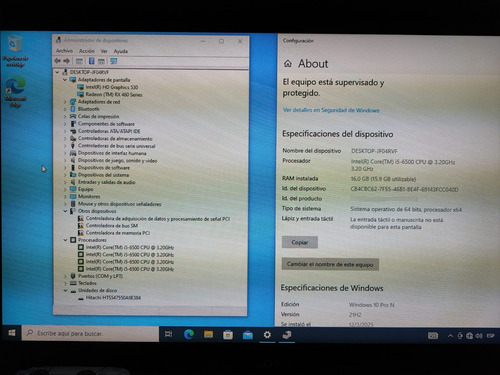Select the Controladoras de almacenamiento icon
Screen dimensions: 500x375
pyautogui.click(x=73, y=138)
